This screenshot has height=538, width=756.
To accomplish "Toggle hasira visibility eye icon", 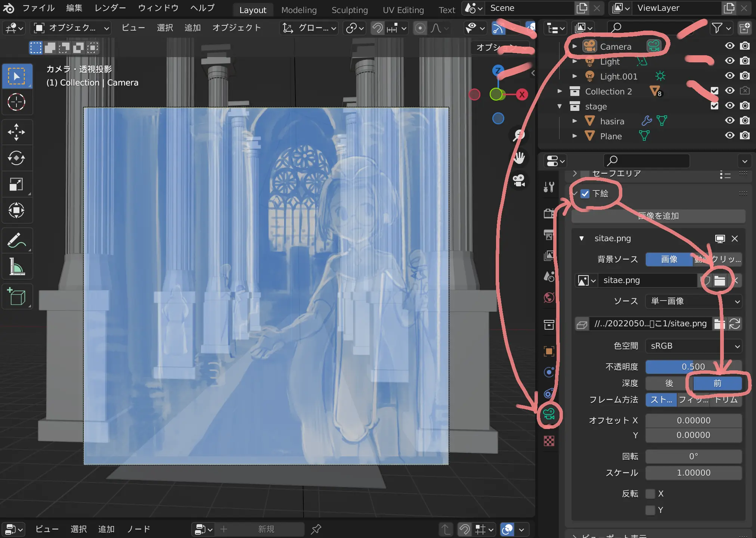I will pyautogui.click(x=729, y=121).
